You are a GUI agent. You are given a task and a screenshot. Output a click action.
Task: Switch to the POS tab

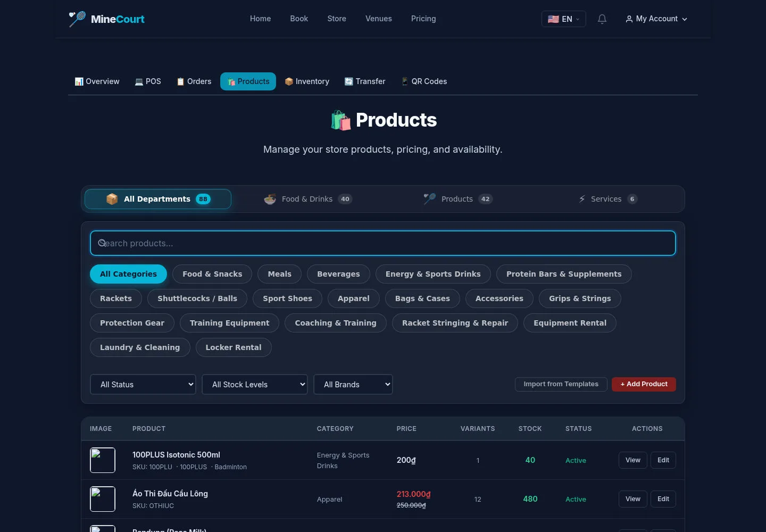[x=148, y=81]
